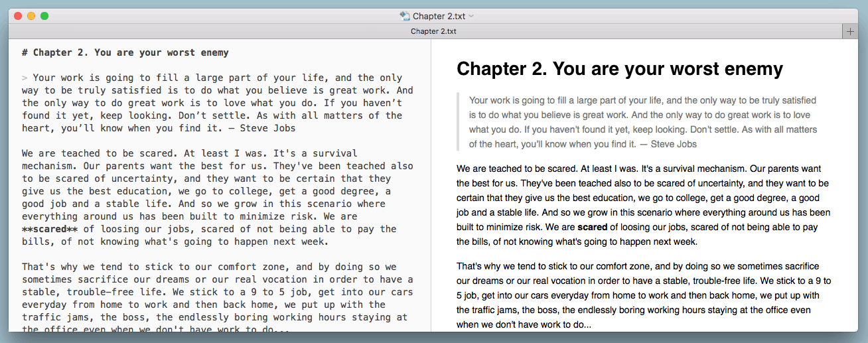
Task: Click preview line starting 'We are teached to be scared'
Action: coord(639,169)
